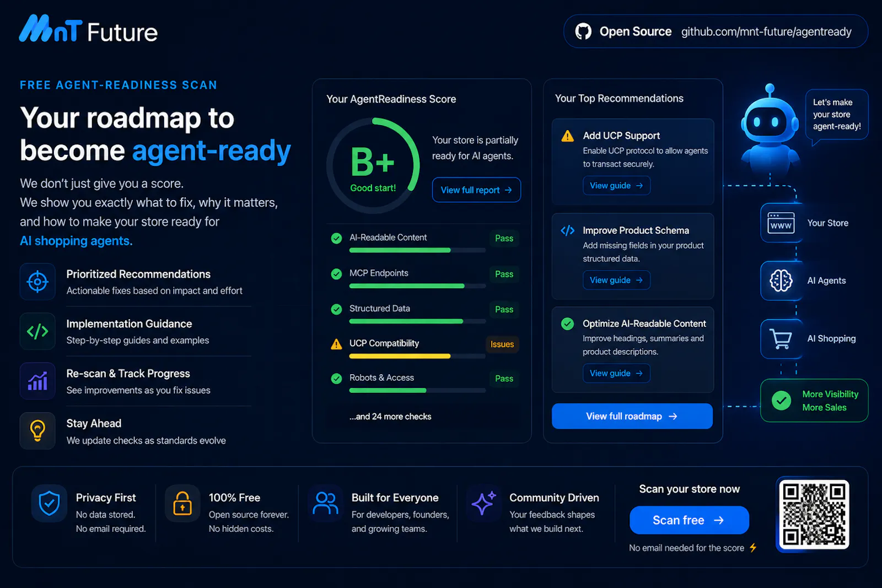Click the UCP Compatibility yellow progress bar
This screenshot has height=588, width=882.
417,356
